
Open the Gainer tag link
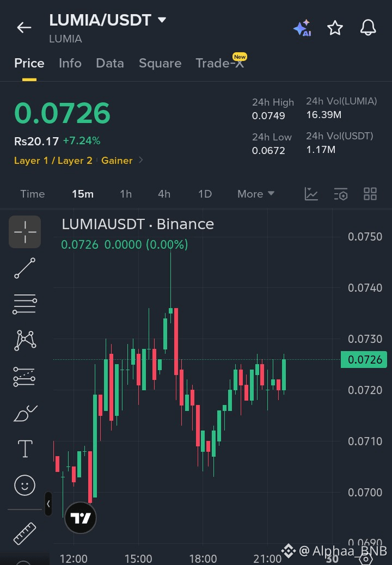117,161
